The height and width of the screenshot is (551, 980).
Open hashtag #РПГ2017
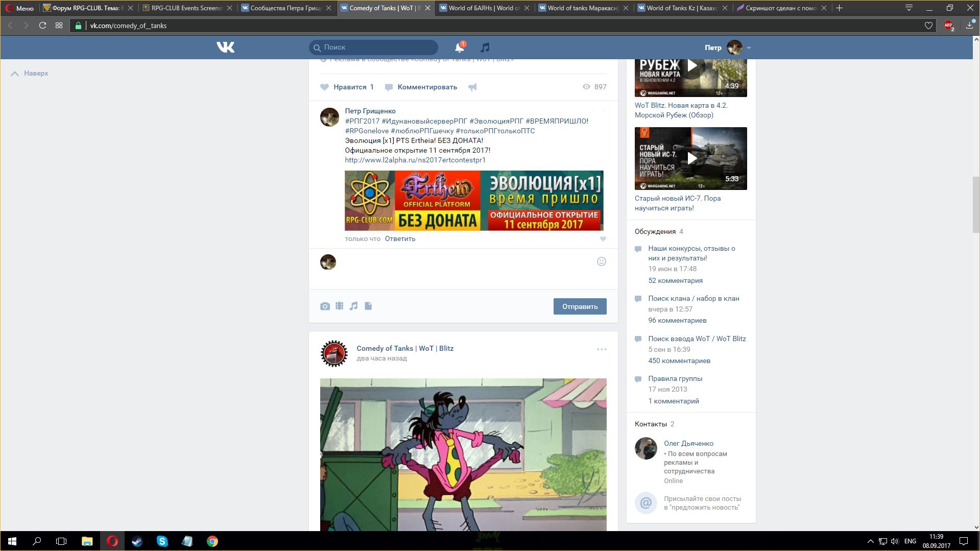tap(362, 121)
